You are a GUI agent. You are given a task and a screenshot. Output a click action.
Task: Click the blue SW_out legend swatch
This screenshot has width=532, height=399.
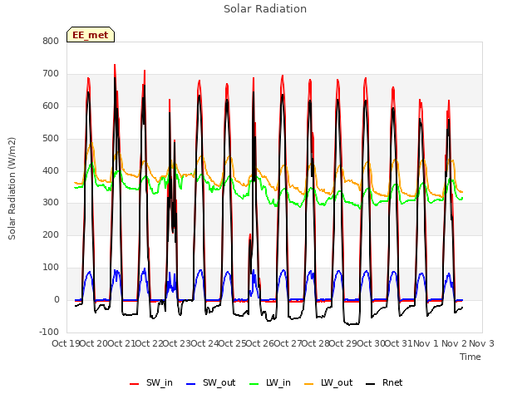pyautogui.click(x=191, y=384)
